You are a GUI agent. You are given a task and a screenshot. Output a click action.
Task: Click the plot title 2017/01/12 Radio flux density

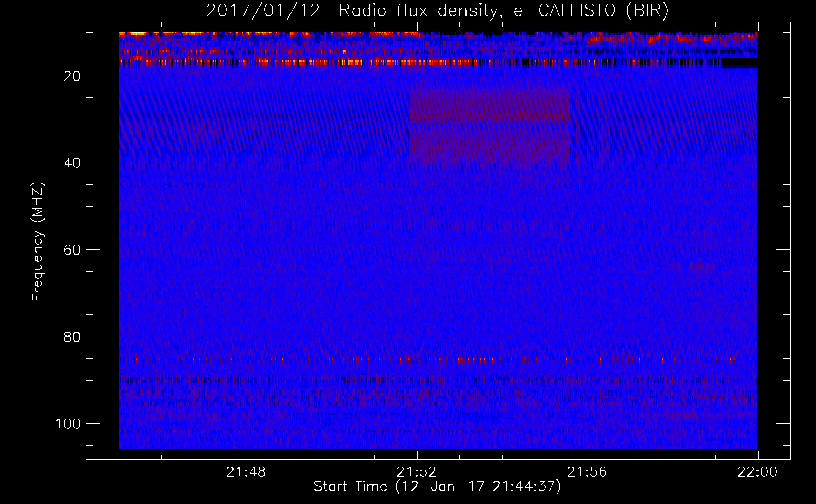437,11
